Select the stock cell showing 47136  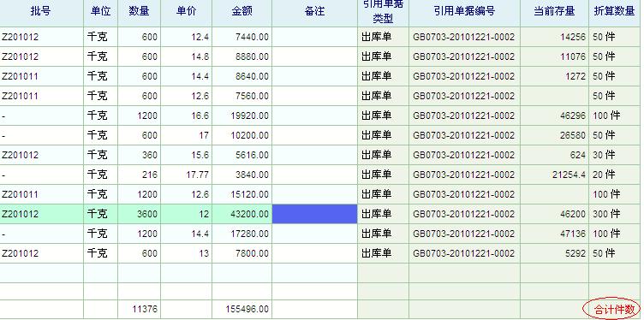554,234
